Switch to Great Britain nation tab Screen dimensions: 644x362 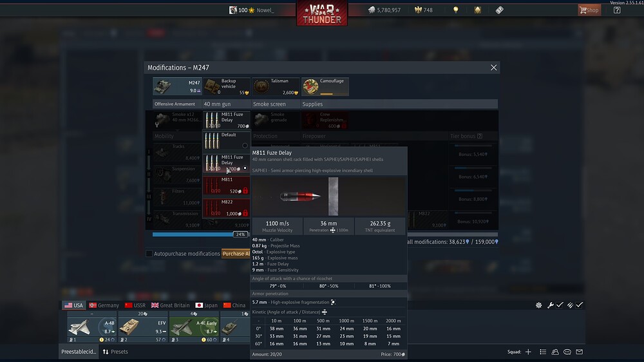click(x=171, y=305)
